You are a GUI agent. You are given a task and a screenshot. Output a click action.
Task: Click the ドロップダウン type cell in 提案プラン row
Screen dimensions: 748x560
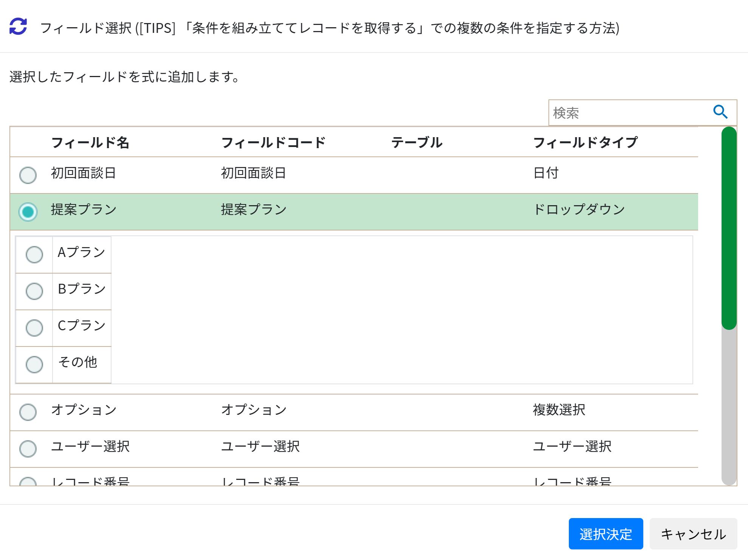[x=579, y=209]
